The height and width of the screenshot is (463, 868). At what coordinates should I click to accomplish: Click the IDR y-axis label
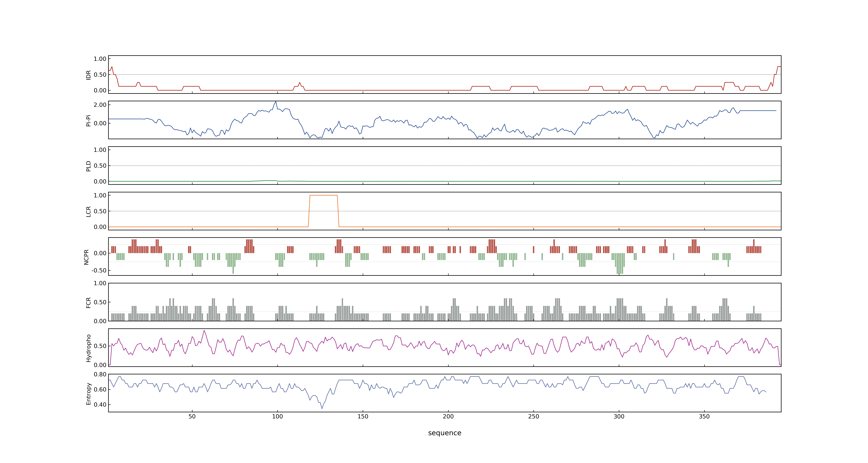(x=88, y=75)
